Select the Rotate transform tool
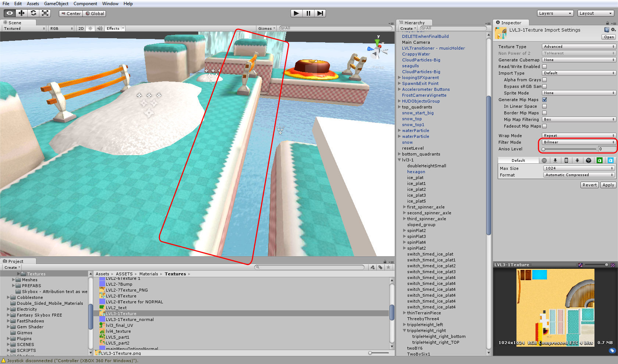Screen dimensions: 618x364 coord(33,13)
